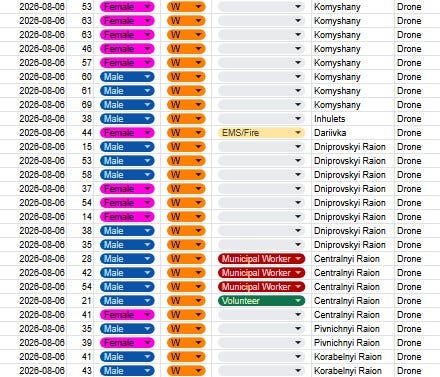Open the Female dropdown in the Dariivka row
The height and width of the screenshot is (377, 440).
click(x=127, y=133)
